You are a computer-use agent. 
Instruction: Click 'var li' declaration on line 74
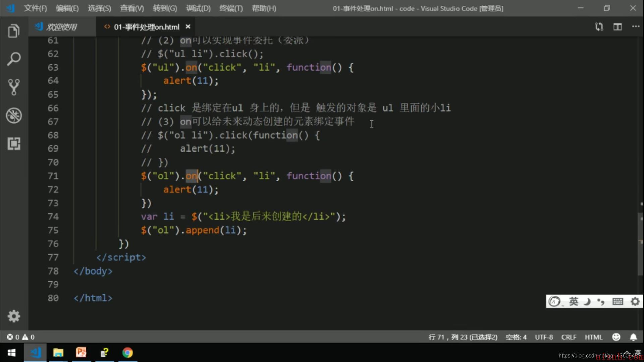(x=157, y=217)
